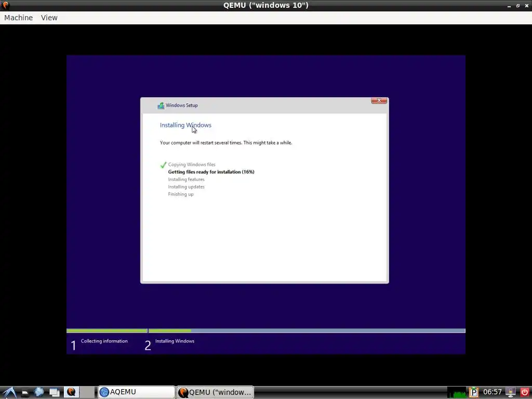
Task: Open the file manager taskbar launcher
Action: coord(24,393)
